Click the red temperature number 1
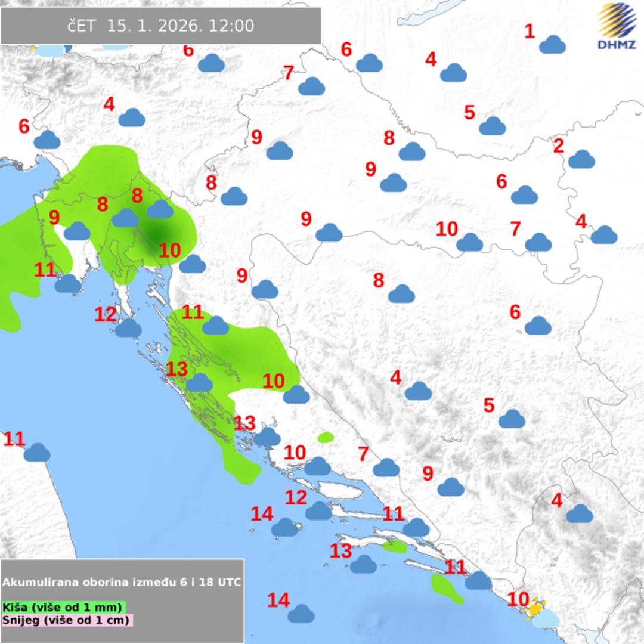The image size is (644, 644). [x=530, y=31]
